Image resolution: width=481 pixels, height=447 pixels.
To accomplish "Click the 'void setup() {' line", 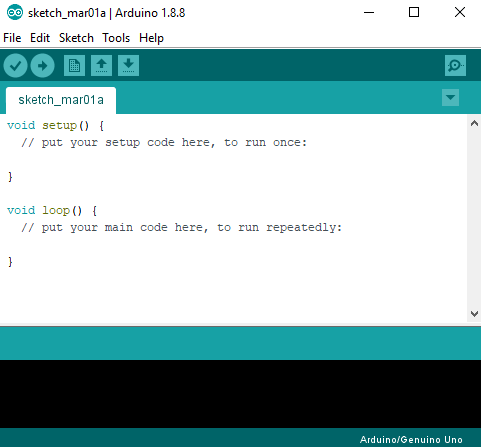I will click(x=56, y=126).
